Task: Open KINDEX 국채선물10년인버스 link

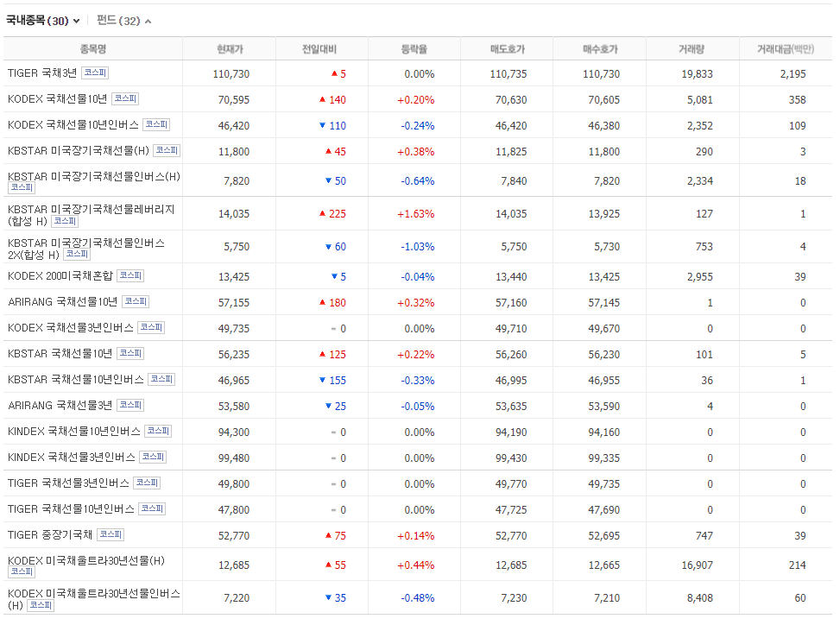Action: click(x=74, y=431)
